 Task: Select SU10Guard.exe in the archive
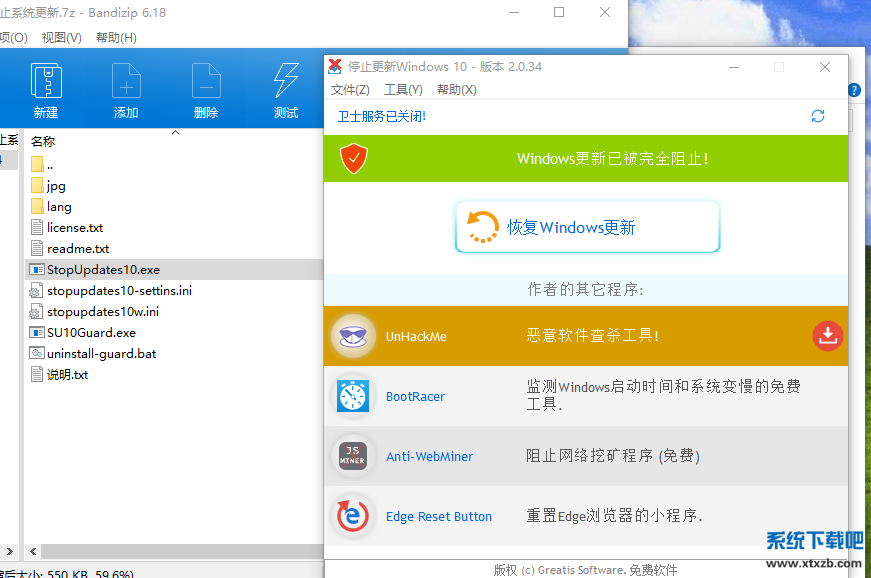click(x=91, y=332)
